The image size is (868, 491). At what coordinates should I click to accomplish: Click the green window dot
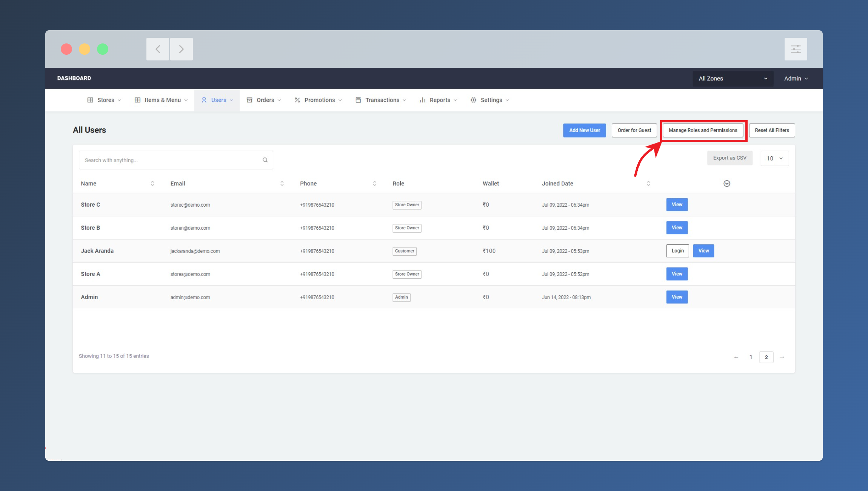click(x=103, y=49)
